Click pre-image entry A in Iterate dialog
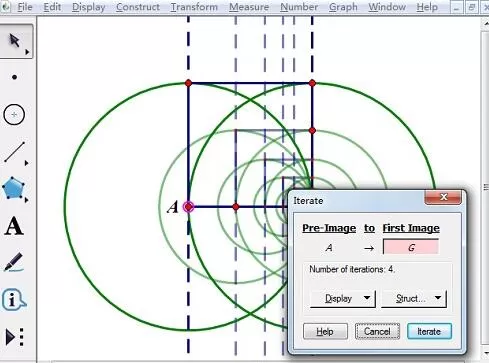Screen dimensions: 489x363 tap(329, 248)
